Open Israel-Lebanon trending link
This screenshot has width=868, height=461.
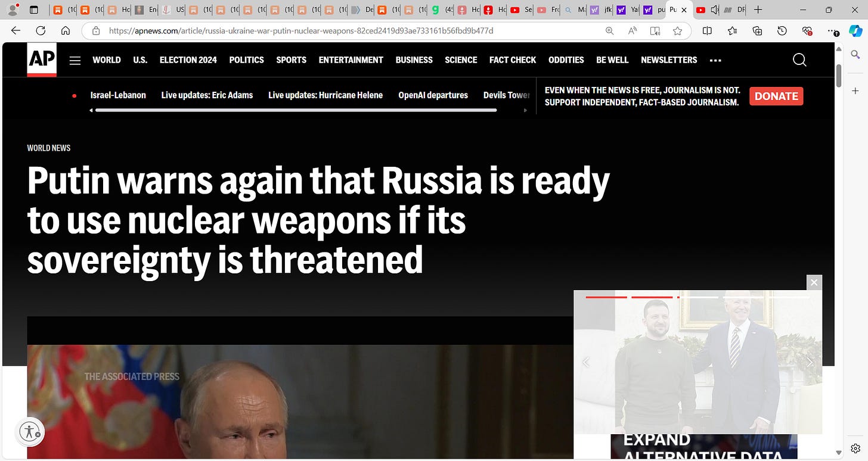tap(118, 95)
